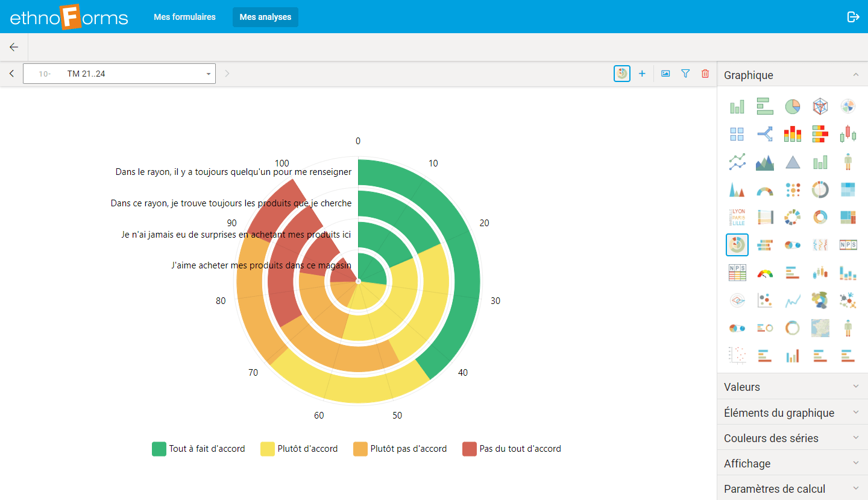The image size is (868, 500).
Task: Select the red scatter plot chart type
Action: [x=737, y=356]
